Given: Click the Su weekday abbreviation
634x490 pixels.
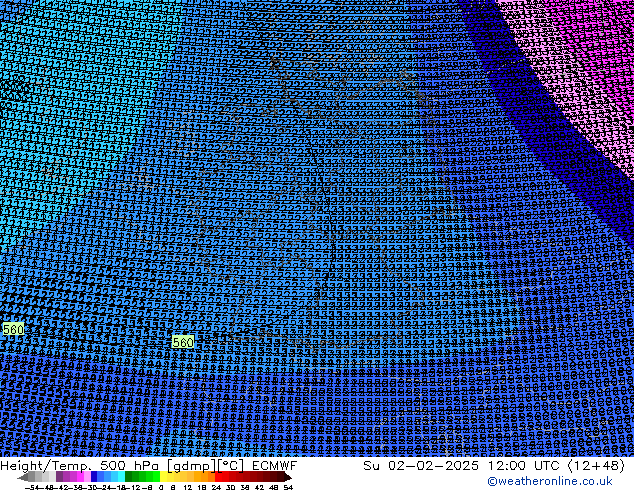Looking at the screenshot, I should coord(372,466).
